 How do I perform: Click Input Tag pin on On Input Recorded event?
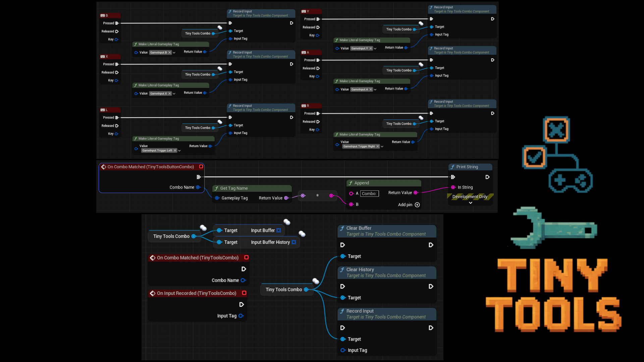coord(240,316)
